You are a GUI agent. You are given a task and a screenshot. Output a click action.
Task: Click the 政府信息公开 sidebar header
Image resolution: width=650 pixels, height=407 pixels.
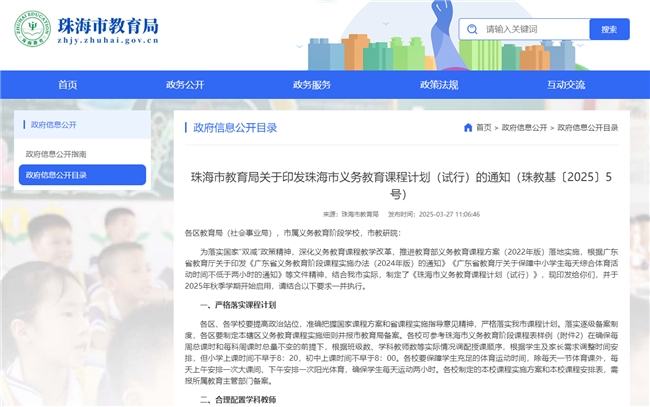pos(54,125)
